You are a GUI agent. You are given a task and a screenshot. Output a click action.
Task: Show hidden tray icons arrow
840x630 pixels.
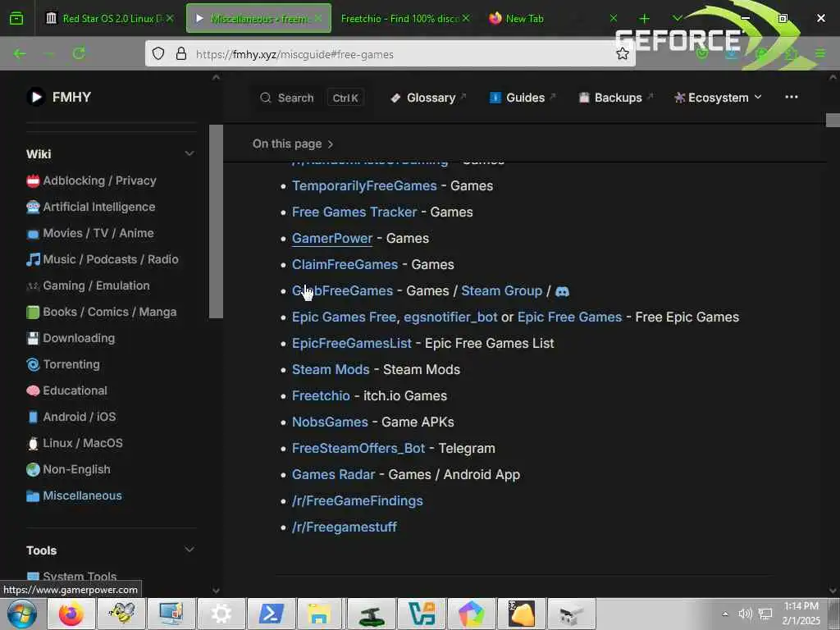pyautogui.click(x=725, y=614)
